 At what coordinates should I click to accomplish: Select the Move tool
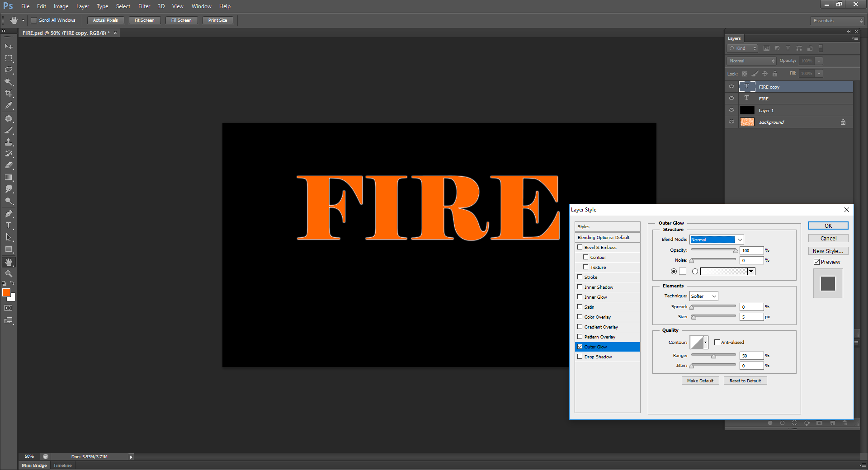coord(9,47)
